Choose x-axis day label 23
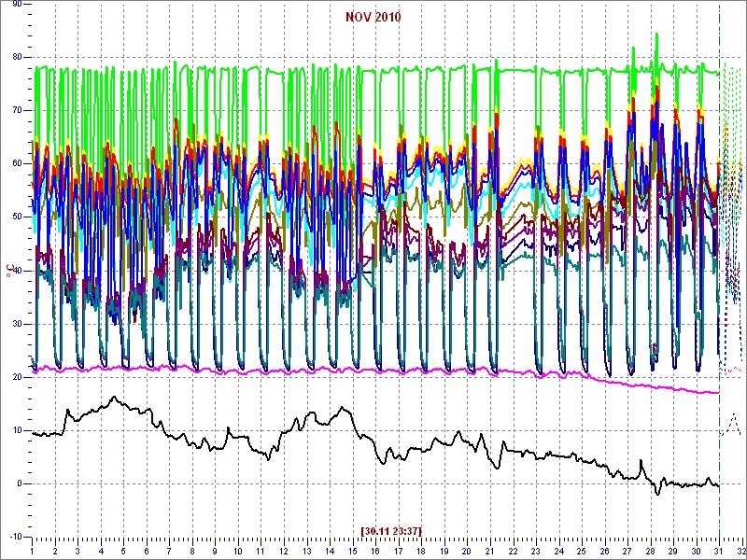 click(x=536, y=551)
